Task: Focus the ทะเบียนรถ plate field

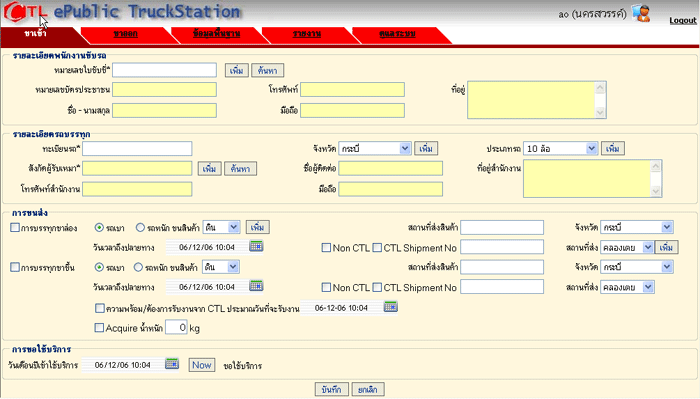Action: click(x=137, y=149)
